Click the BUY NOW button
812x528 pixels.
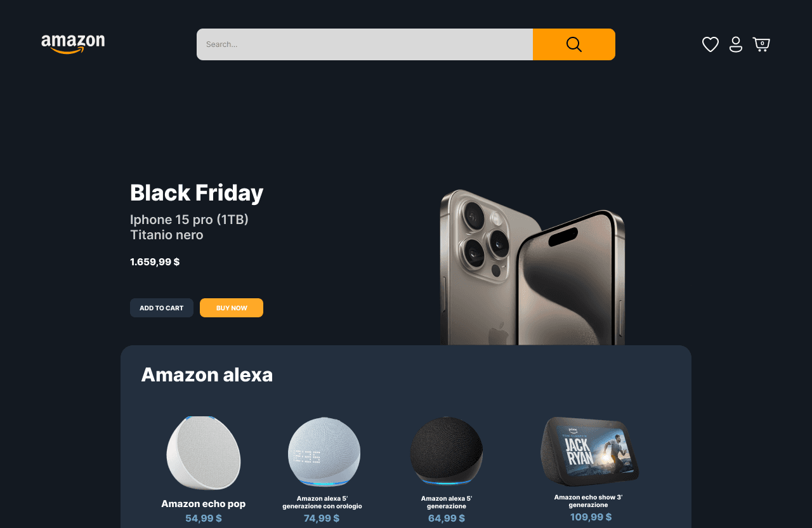[x=232, y=308]
